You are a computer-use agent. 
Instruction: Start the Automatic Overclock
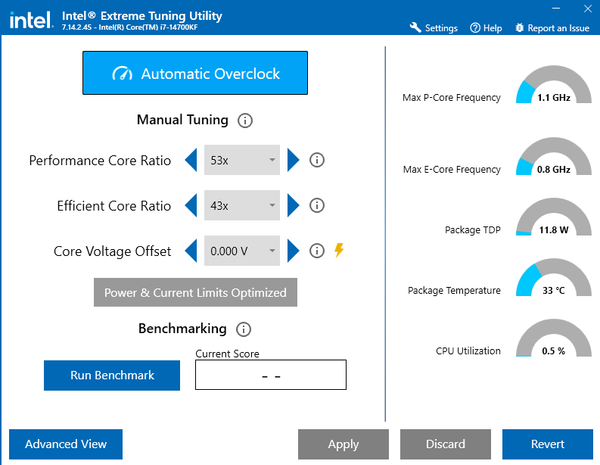coord(194,74)
